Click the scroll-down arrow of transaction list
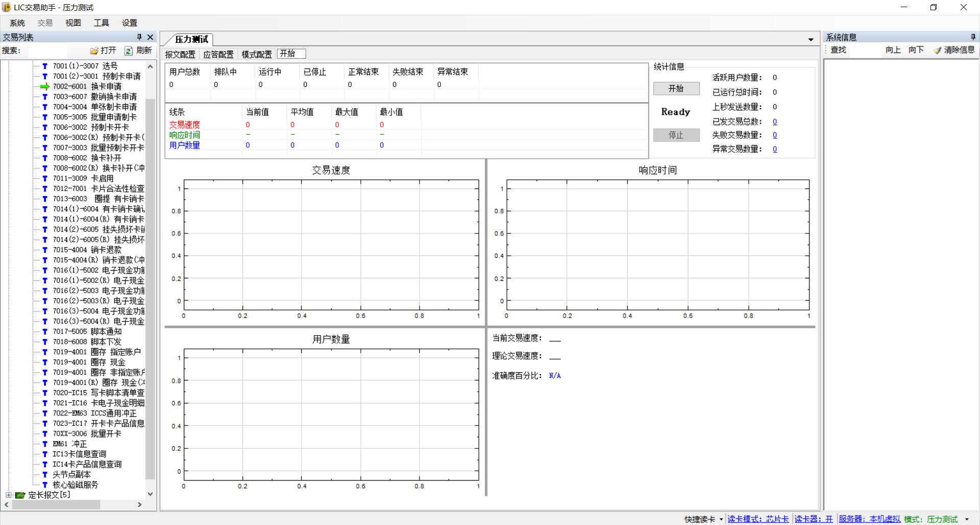 click(150, 494)
